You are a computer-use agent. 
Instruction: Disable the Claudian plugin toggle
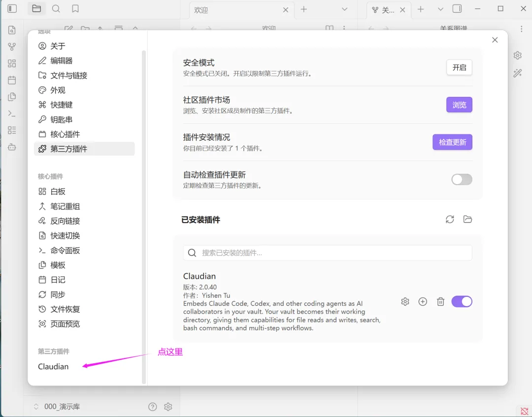462,301
